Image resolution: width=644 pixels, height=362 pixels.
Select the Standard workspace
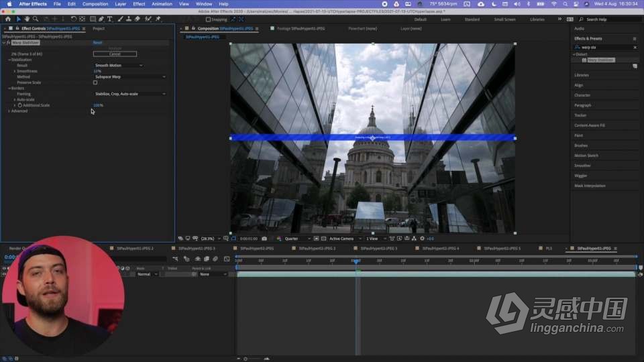click(472, 19)
